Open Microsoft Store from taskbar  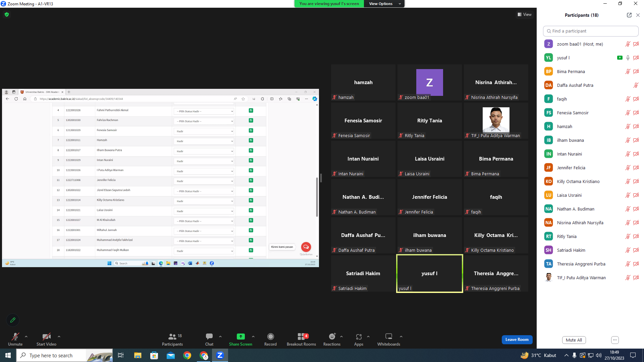click(x=154, y=355)
